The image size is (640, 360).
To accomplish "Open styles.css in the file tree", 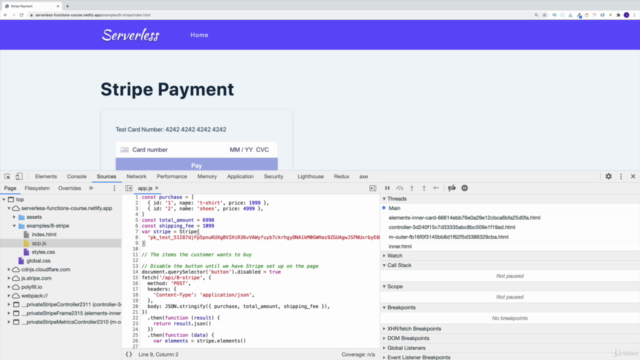I will pos(43,252).
